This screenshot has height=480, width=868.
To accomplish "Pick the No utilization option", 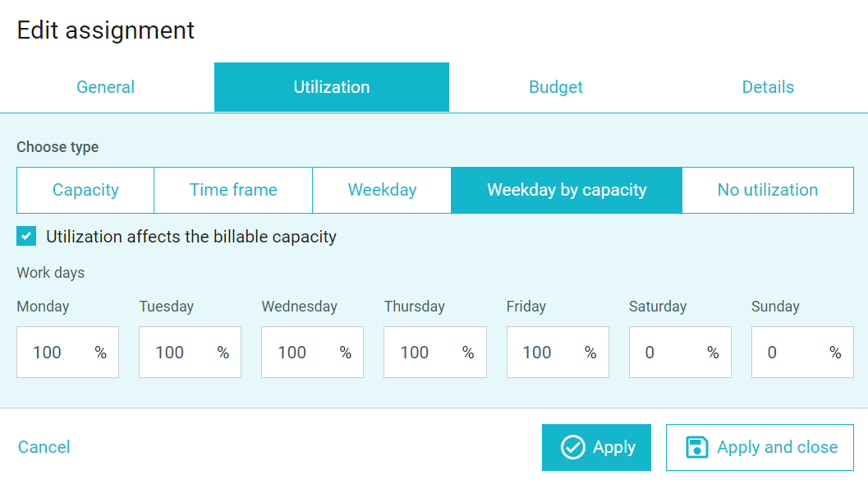I will point(768,190).
